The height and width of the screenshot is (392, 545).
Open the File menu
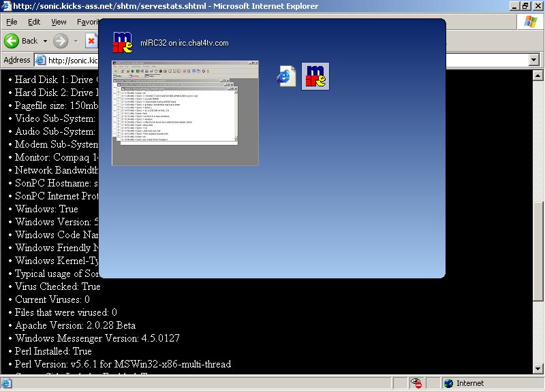tap(12, 22)
